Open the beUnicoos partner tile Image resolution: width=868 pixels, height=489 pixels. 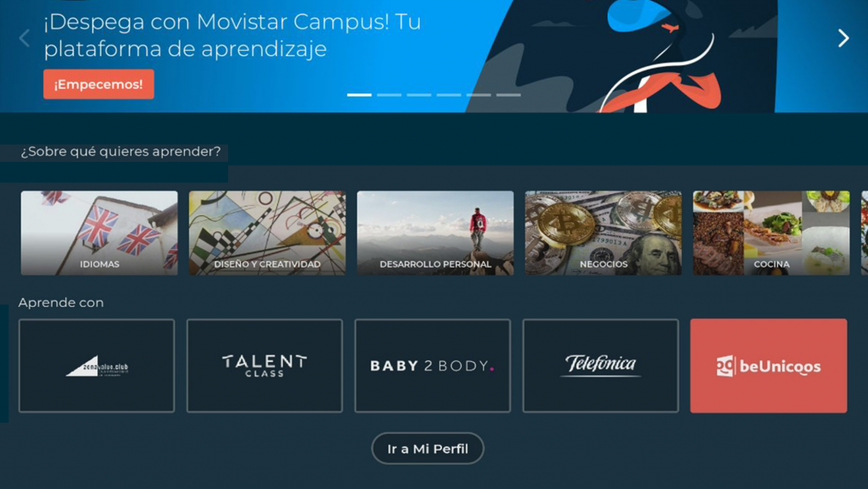(768, 365)
